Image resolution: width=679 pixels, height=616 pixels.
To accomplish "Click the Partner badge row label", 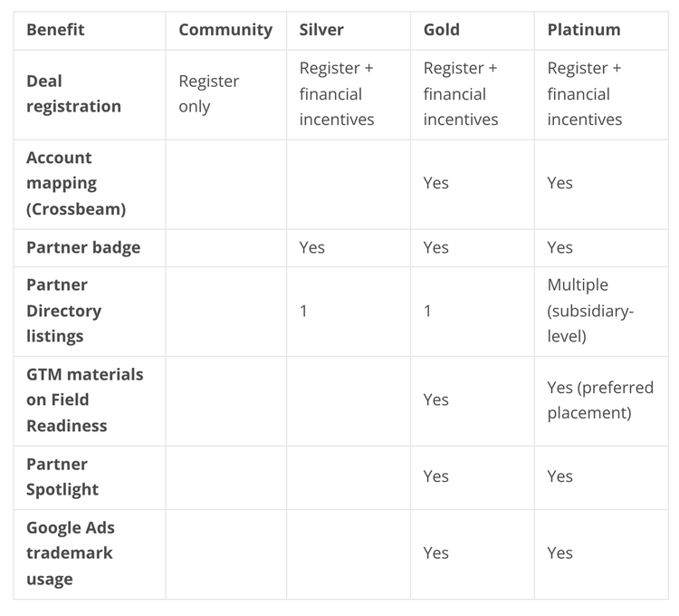I will click(83, 247).
